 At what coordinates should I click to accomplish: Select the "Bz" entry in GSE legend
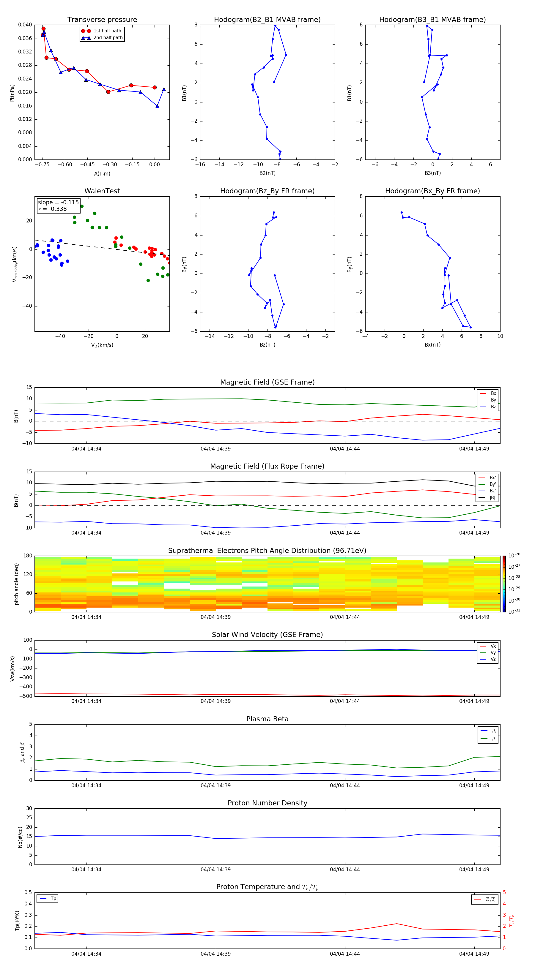click(488, 407)
